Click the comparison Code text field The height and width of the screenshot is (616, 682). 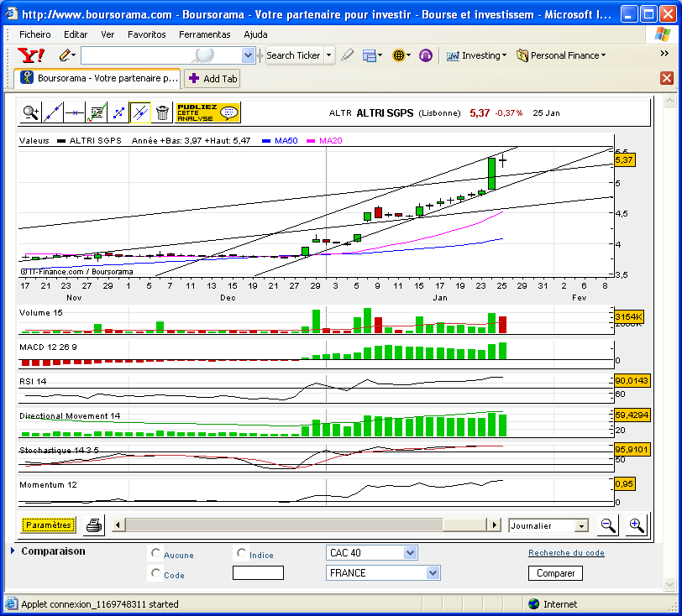pyautogui.click(x=258, y=573)
